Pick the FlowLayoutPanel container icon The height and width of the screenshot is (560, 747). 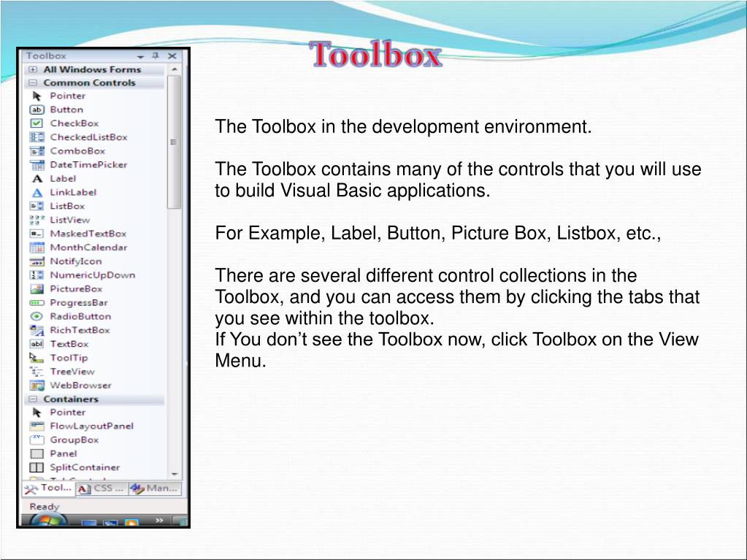pos(37,426)
